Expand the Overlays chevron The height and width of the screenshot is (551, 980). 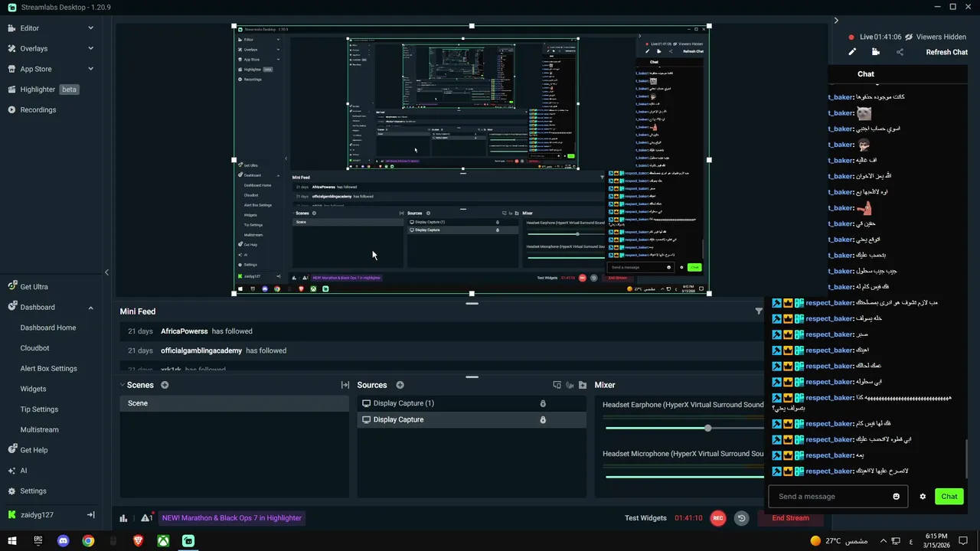(x=90, y=48)
